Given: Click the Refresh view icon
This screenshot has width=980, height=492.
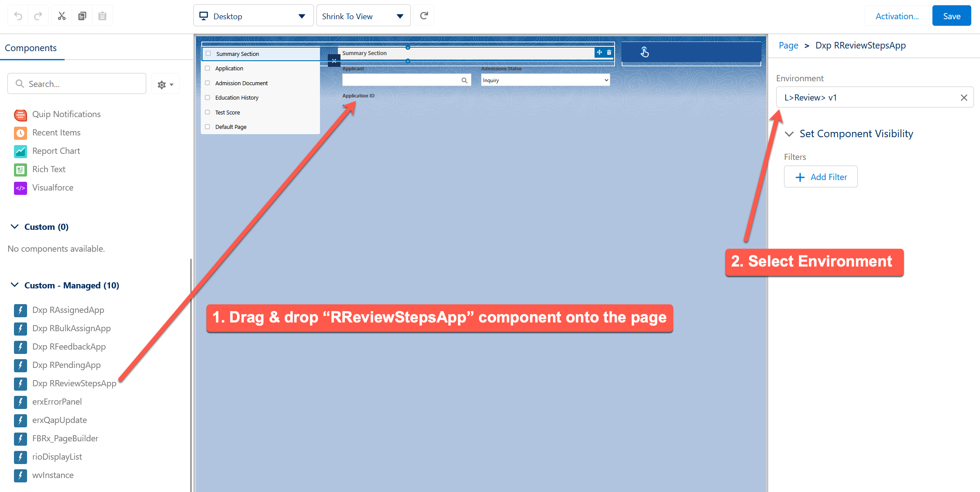Looking at the screenshot, I should click(423, 16).
